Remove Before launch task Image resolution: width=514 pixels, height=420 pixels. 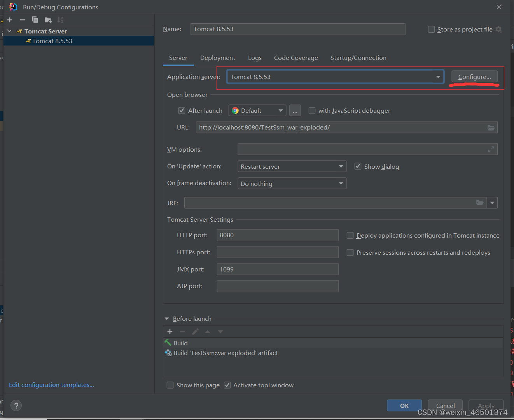[x=182, y=332]
